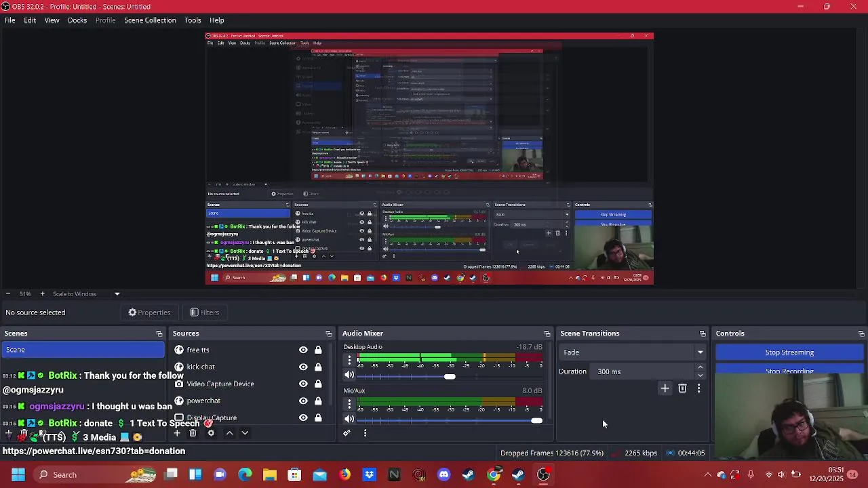The image size is (868, 488).
Task: Select the free tts browser source icon
Action: click(179, 350)
